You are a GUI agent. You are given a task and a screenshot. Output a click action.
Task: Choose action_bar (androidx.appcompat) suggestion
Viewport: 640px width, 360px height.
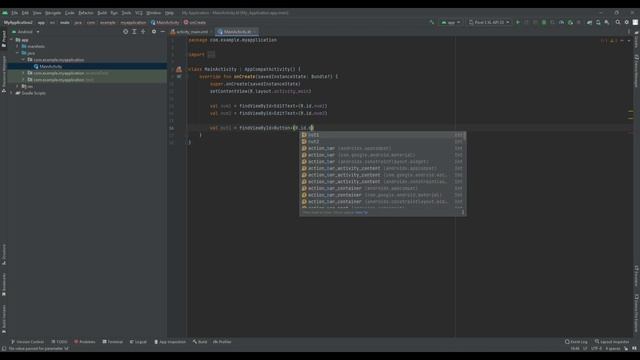point(382,148)
